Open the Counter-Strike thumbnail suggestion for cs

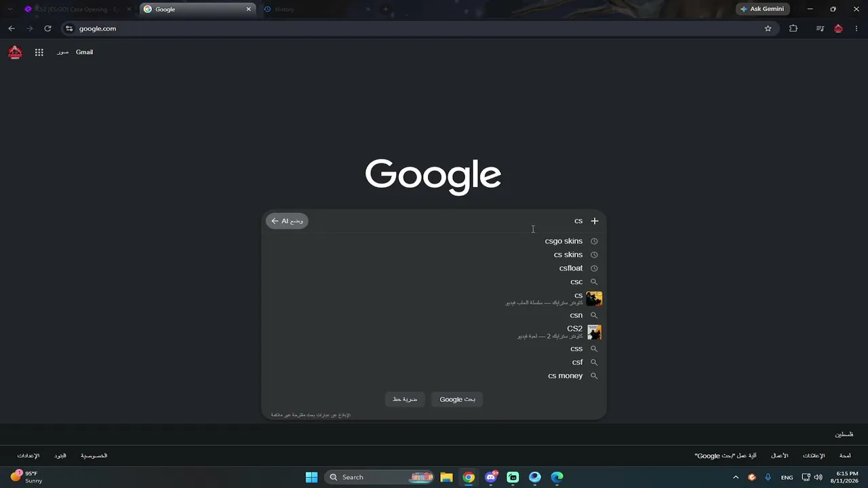coord(594,299)
